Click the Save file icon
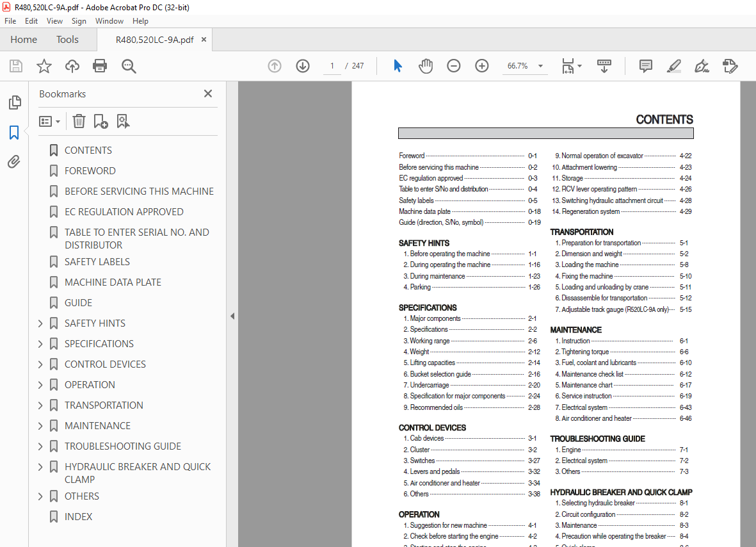Image resolution: width=756 pixels, height=547 pixels. [16, 66]
